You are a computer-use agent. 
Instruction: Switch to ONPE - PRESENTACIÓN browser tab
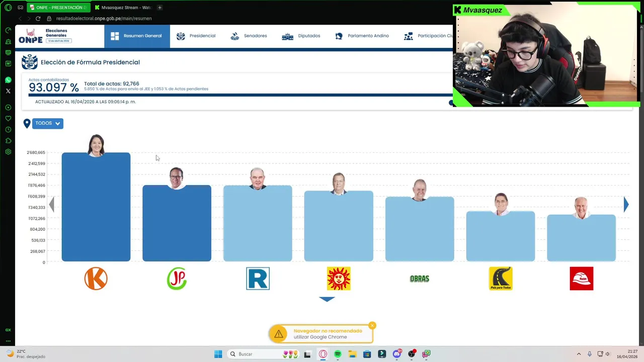click(x=59, y=8)
